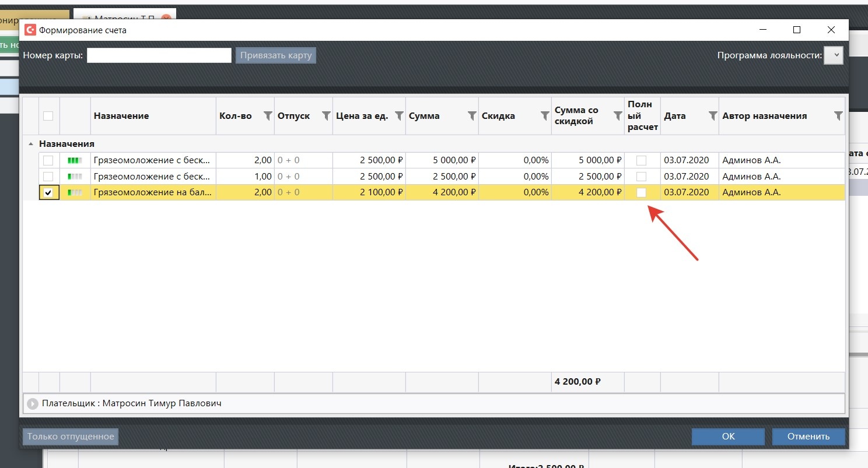Uncheck the selected third row checkbox
Viewport: 868px width, 468px height.
tap(48, 193)
